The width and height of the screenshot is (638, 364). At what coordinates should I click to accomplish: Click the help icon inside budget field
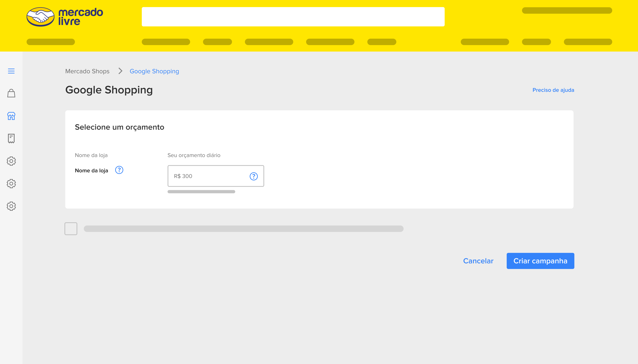254,176
